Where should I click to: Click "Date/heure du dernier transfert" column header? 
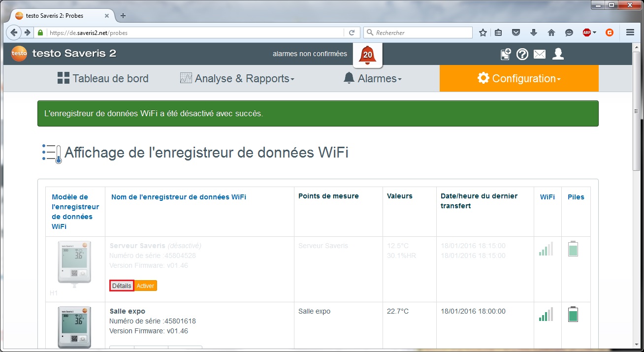tap(479, 201)
